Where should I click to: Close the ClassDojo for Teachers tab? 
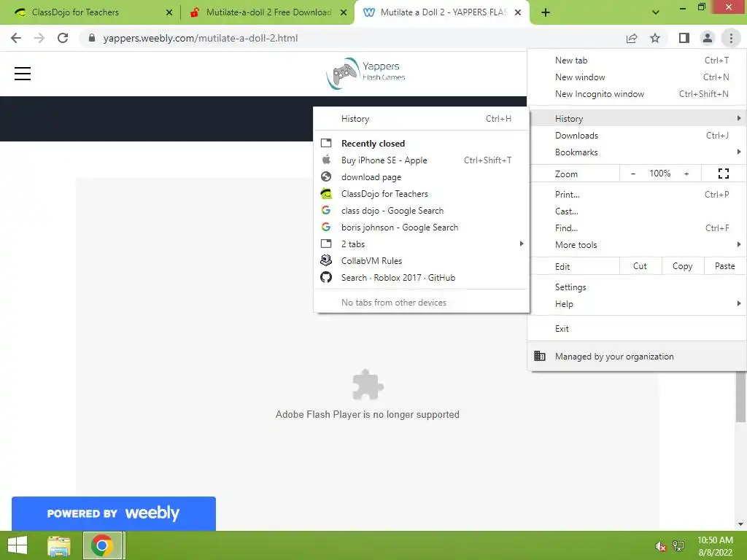[x=169, y=12]
